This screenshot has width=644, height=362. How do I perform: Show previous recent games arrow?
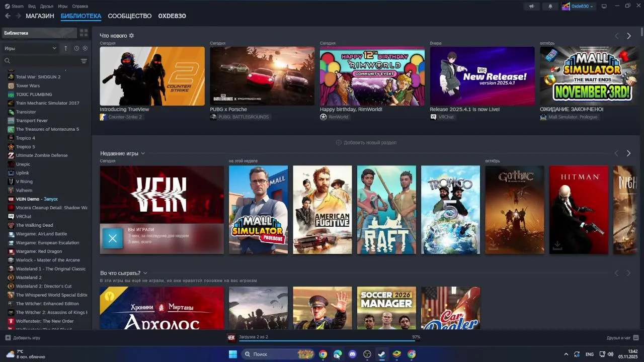click(x=616, y=153)
